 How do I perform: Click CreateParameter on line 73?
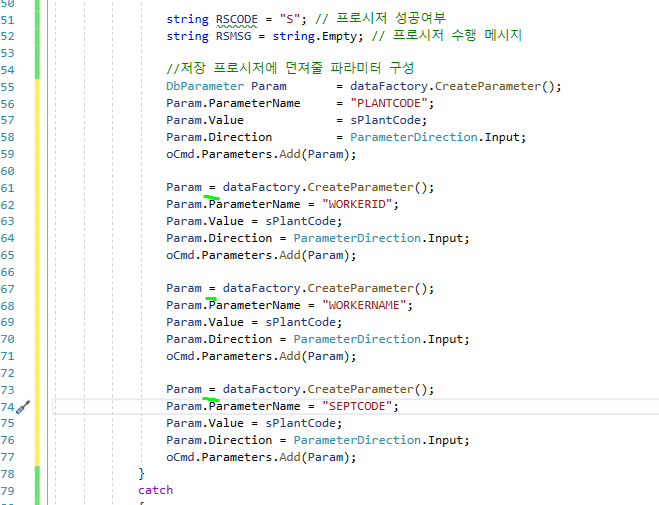pos(360,389)
